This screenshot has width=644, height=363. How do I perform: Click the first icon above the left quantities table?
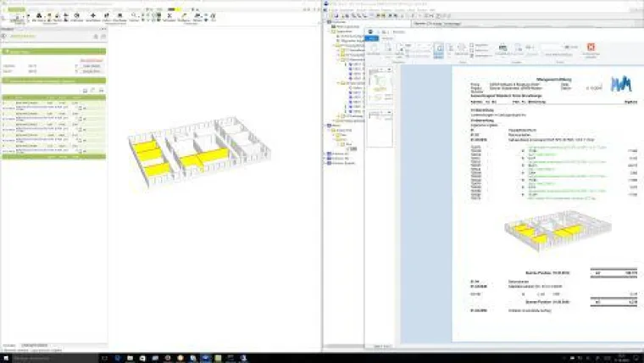pos(86,89)
